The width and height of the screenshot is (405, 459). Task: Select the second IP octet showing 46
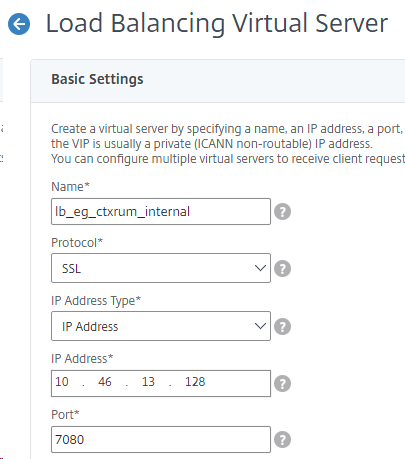pos(105,382)
